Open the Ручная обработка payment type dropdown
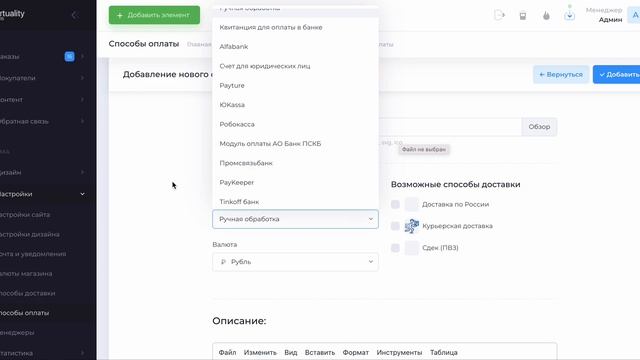 click(295, 219)
